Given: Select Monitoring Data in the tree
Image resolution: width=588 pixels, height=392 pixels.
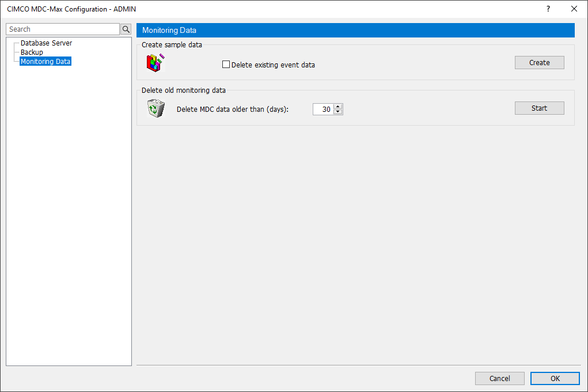Looking at the screenshot, I should 45,61.
